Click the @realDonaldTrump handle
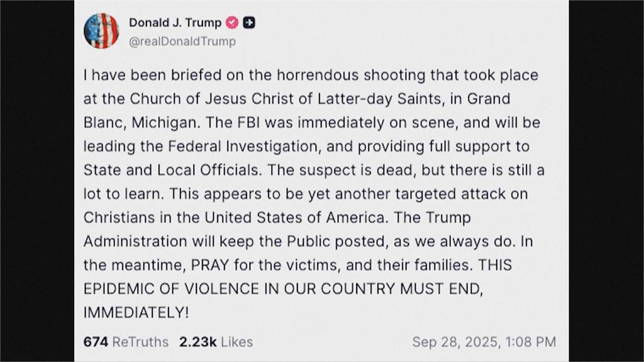Image resolution: width=644 pixels, height=362 pixels. pyautogui.click(x=182, y=41)
